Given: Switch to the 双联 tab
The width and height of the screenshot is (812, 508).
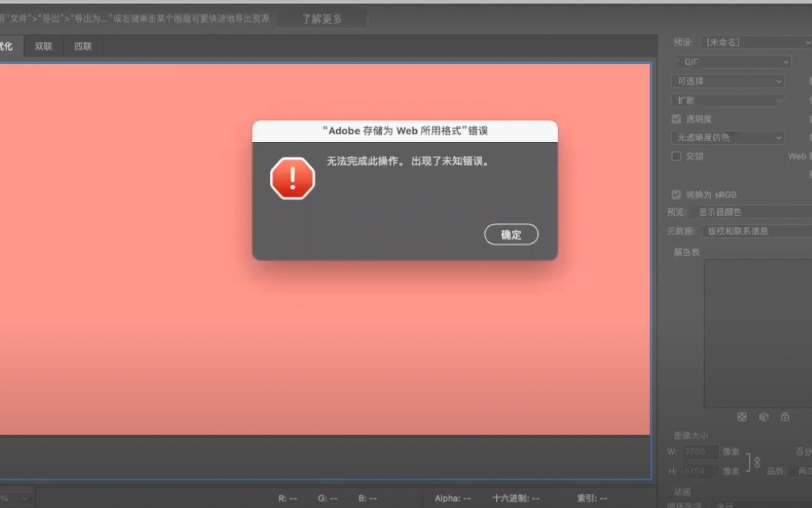Looking at the screenshot, I should tap(43, 46).
